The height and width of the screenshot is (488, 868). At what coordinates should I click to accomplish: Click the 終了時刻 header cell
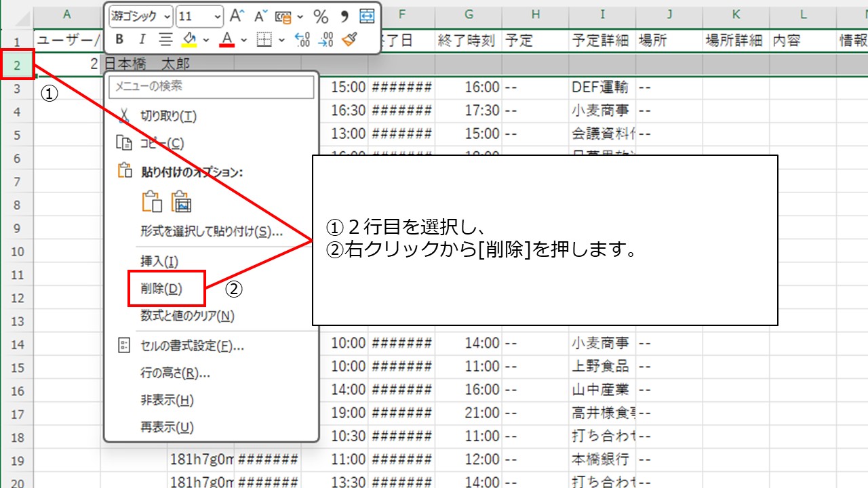pos(469,41)
